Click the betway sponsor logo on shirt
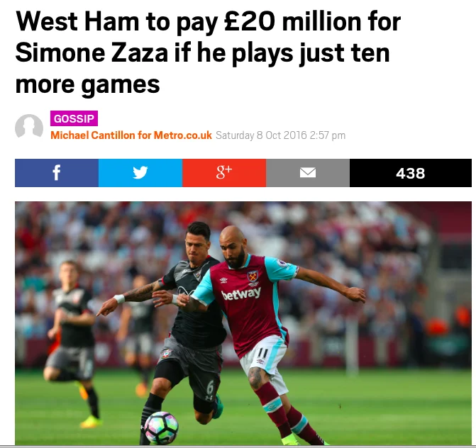The width and height of the screenshot is (476, 448). click(x=241, y=293)
